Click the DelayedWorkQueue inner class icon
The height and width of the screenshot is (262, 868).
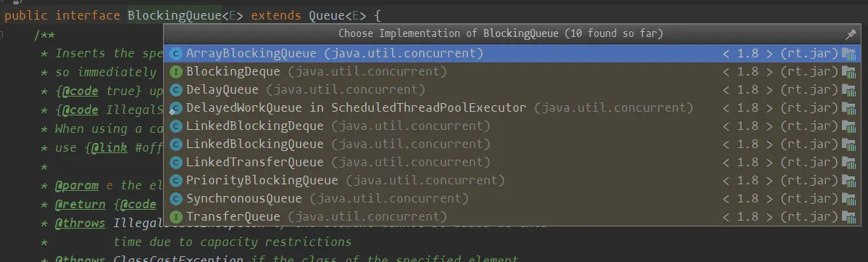point(175,108)
